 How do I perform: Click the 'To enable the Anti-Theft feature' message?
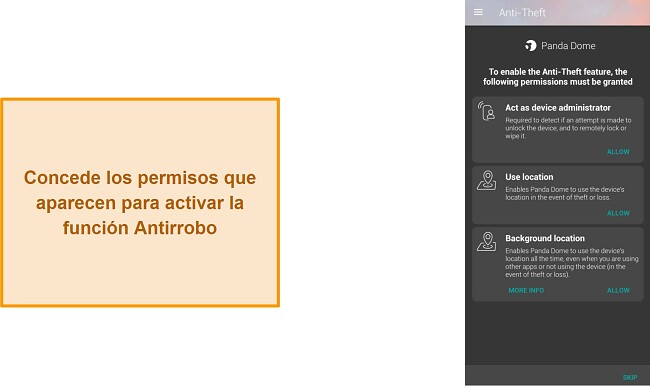pos(558,77)
